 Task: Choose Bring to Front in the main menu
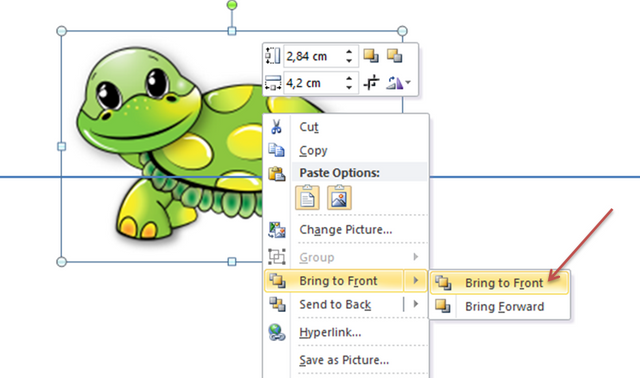click(x=338, y=281)
